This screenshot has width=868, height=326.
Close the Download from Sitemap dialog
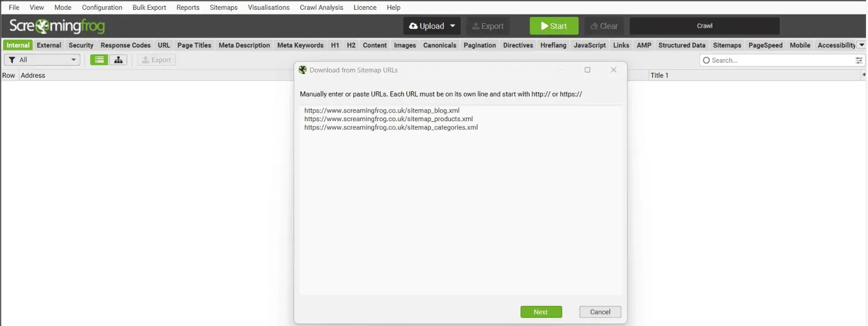[614, 70]
